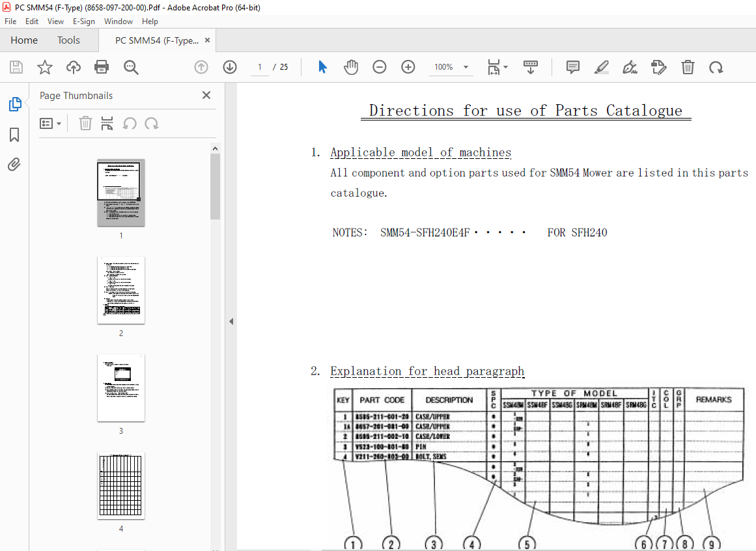
Task: Open the Page Thumbnails sidebar icon
Action: [15, 104]
